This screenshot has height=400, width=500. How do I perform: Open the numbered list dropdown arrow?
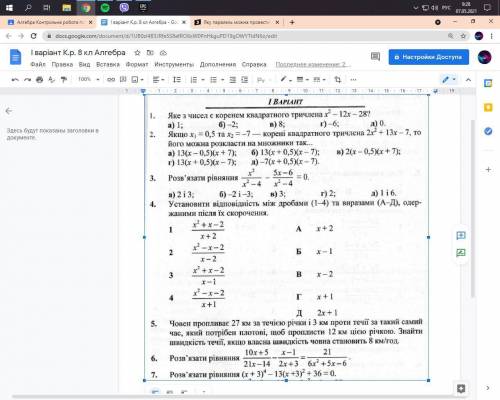point(203,80)
